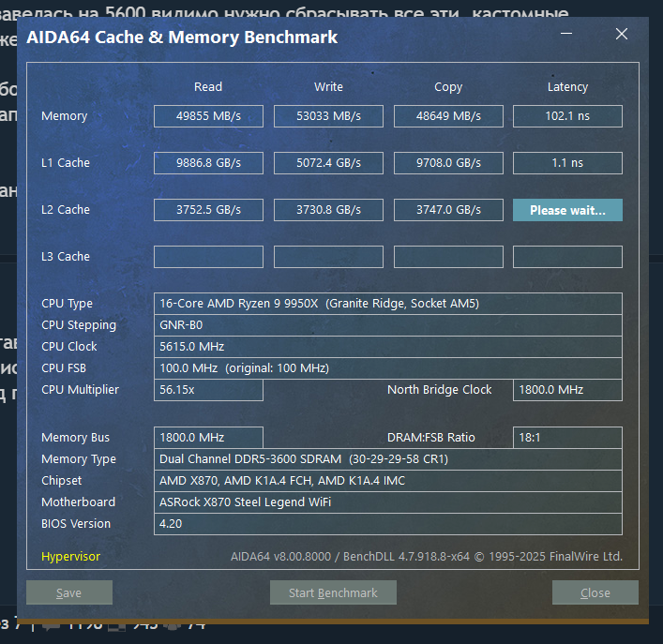Screen dimensions: 663x644
Task: Select L2 Cache Read value 3752.5 GB/s
Action: (208, 210)
